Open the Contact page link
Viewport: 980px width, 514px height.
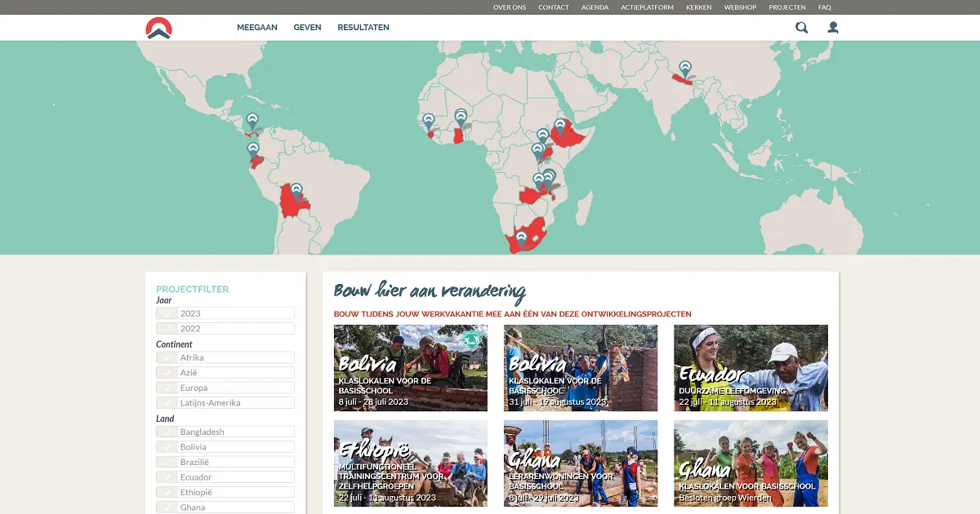pos(554,7)
